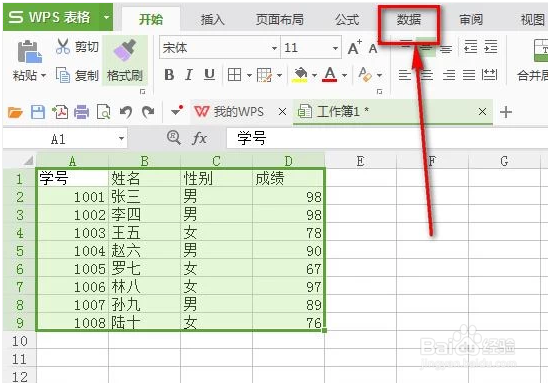Apply cell borders icon
The height and width of the screenshot is (383, 548).
pos(234,74)
